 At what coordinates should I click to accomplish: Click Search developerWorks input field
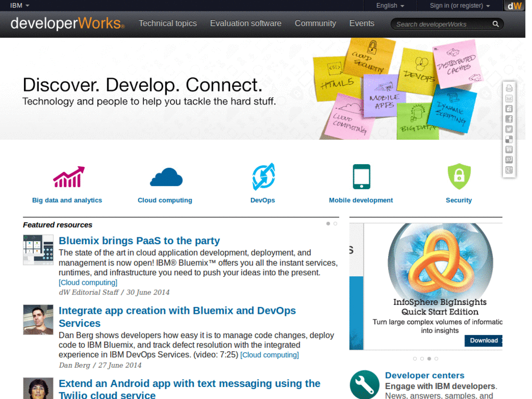coord(442,24)
